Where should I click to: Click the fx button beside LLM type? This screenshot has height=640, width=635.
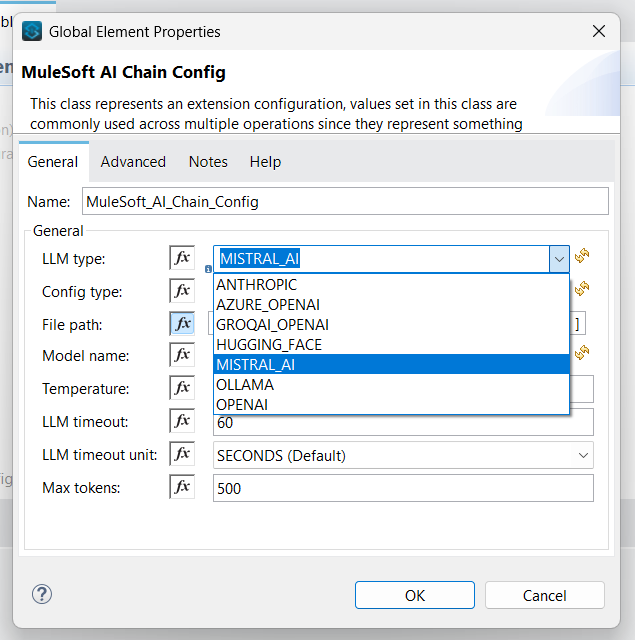pos(182,258)
